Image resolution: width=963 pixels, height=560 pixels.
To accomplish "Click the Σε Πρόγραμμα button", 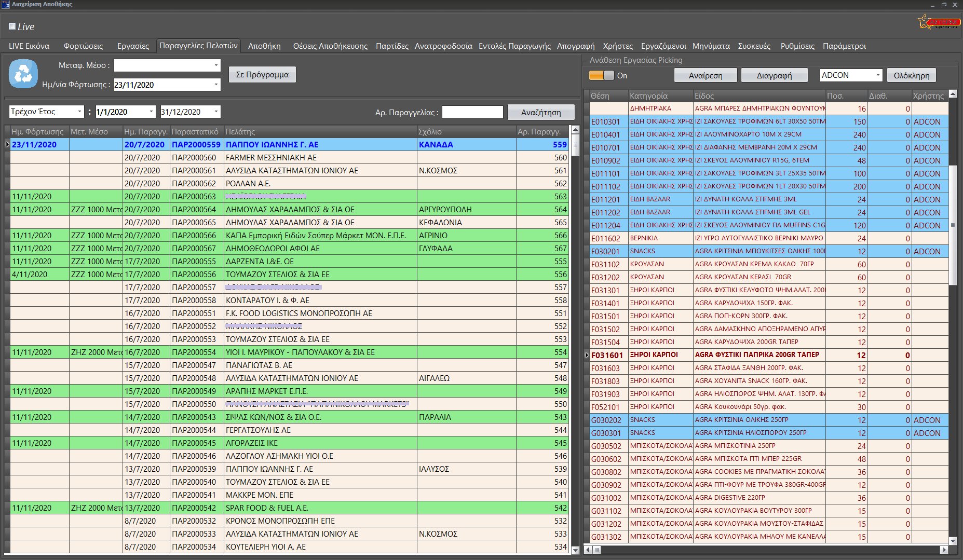I will point(262,75).
